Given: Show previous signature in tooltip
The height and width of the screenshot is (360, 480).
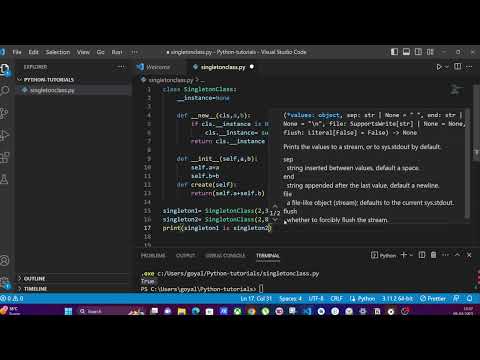Looking at the screenshot, I should click(x=275, y=206).
